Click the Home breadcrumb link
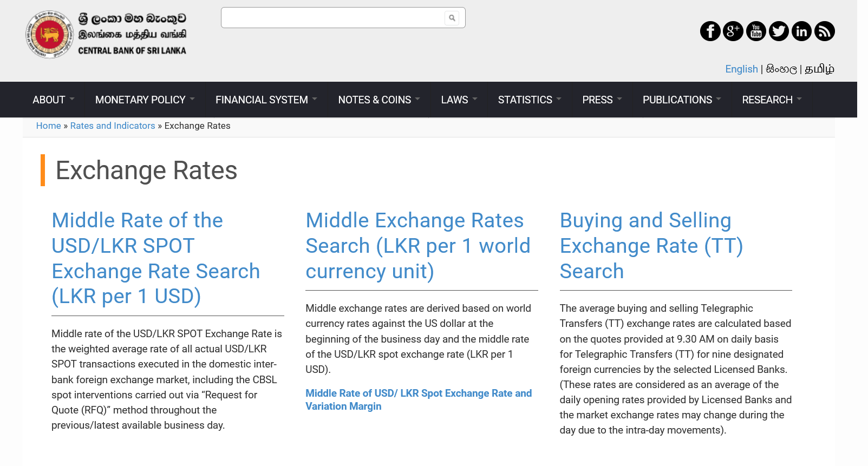This screenshot has width=868, height=466. click(48, 126)
